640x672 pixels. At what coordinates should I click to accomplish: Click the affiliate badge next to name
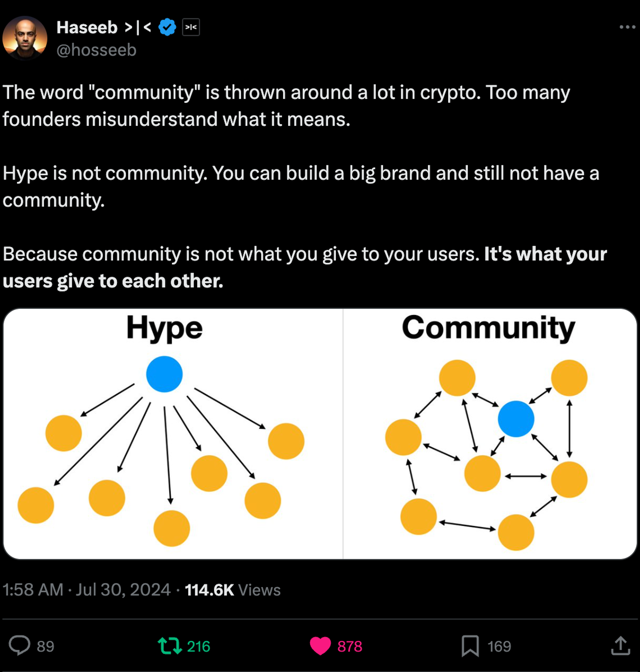pos(191,27)
